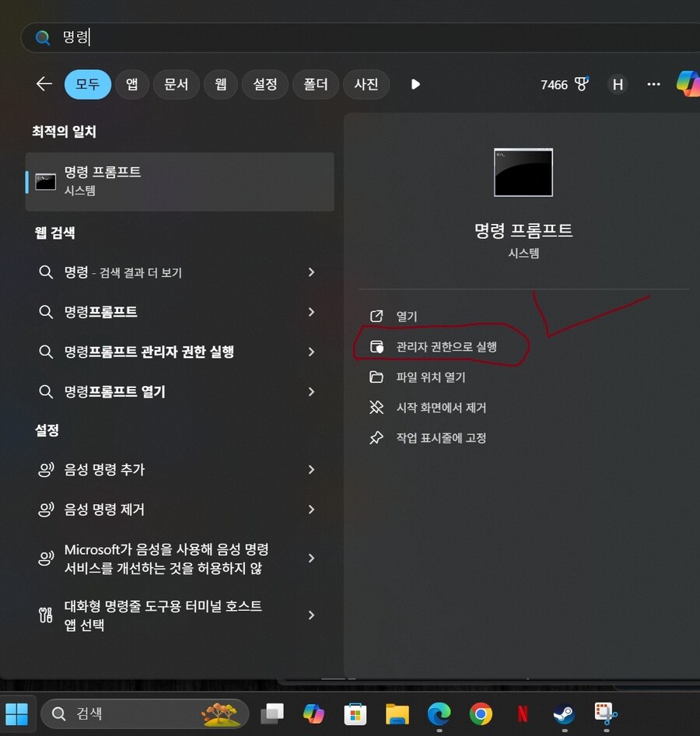Open the H user account avatar
The width and height of the screenshot is (700, 736).
point(618,84)
